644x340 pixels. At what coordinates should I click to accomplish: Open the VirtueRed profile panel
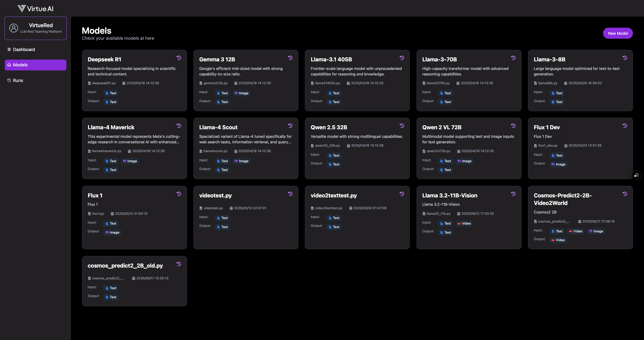click(35, 28)
